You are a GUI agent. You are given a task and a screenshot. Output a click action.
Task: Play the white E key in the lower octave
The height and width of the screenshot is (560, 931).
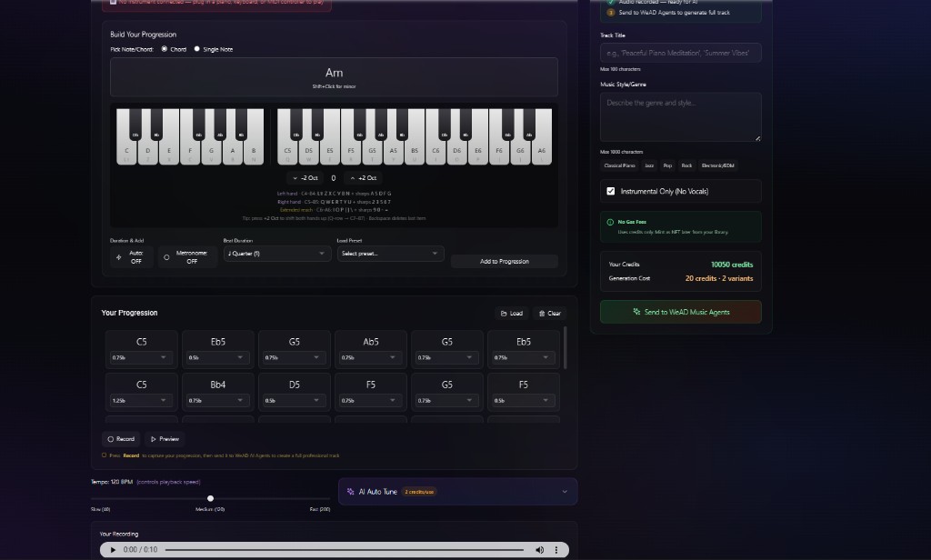tap(169, 152)
